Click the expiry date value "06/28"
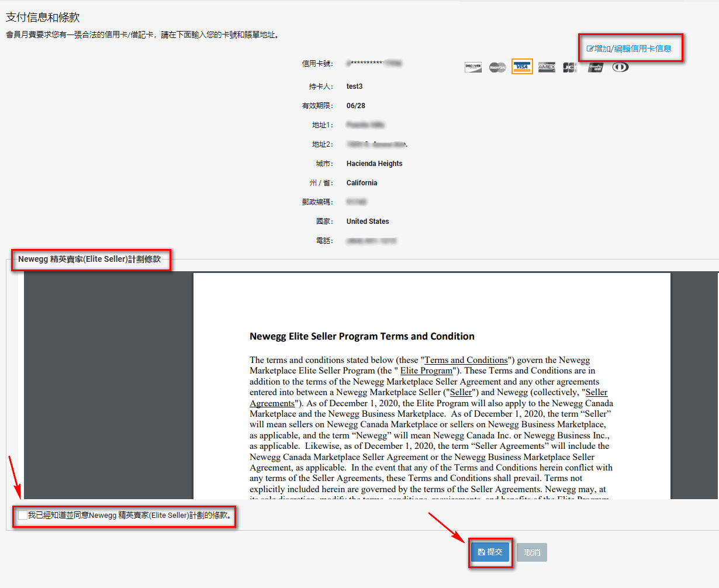Image resolution: width=719 pixels, height=588 pixels. [356, 106]
